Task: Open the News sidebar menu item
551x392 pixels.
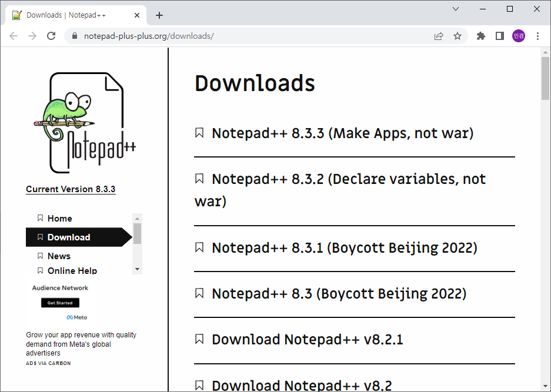Action: coord(59,256)
